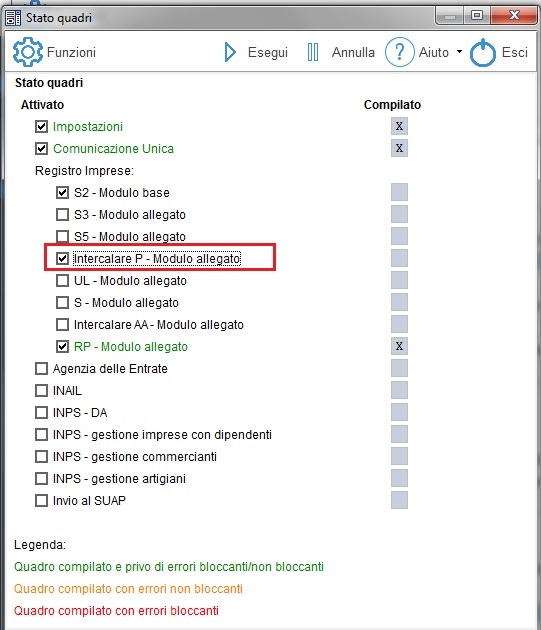Image resolution: width=541 pixels, height=630 pixels.
Task: Expand the Aiuto dropdown arrow
Action: pos(459,52)
